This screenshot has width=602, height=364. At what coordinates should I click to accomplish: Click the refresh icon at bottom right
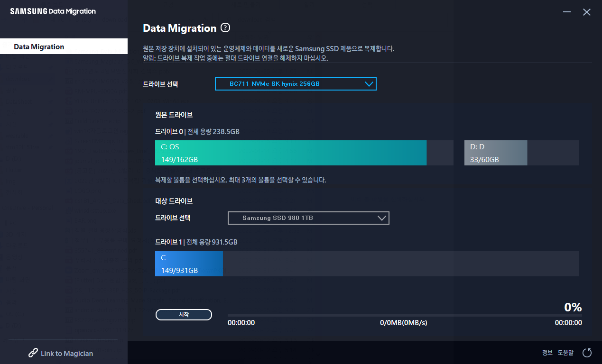(587, 353)
